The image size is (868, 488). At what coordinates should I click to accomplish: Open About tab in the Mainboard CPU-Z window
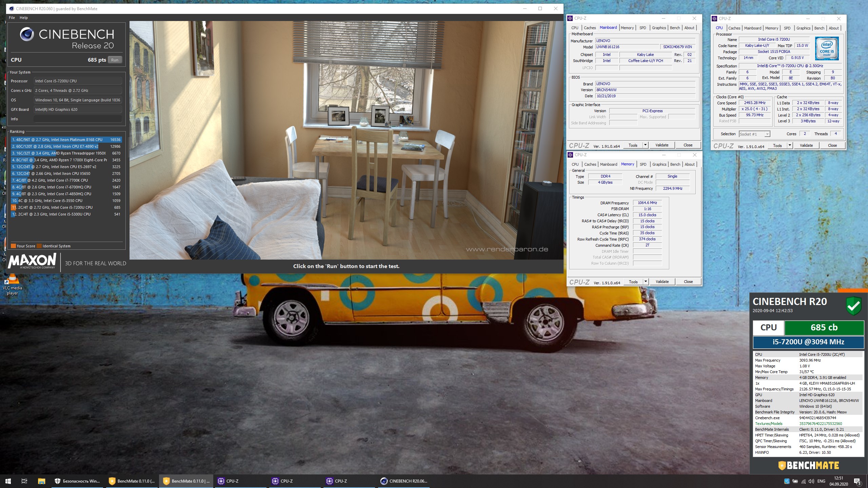coord(689,28)
